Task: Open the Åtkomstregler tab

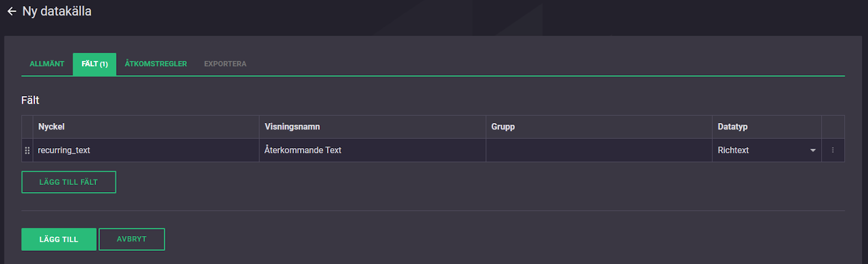Action: (x=155, y=64)
